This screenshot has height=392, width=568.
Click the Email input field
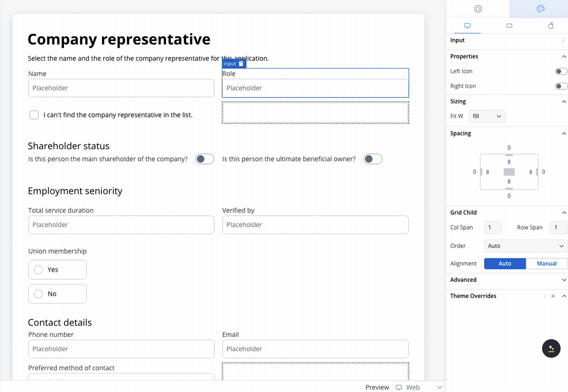tap(315, 349)
